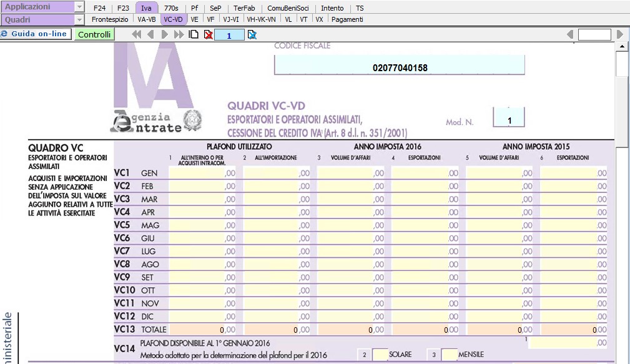
Task: Switch to the VX quadro
Action: 319,19
